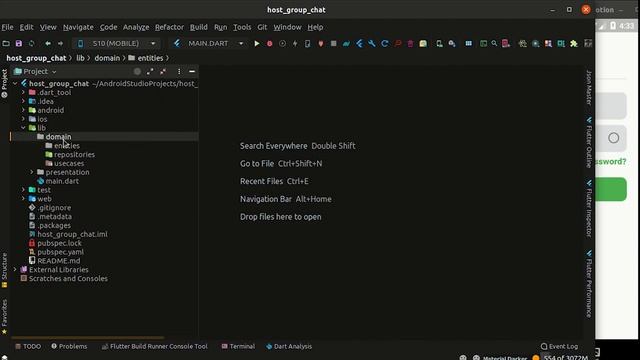Open the Git menu

[x=262, y=27]
